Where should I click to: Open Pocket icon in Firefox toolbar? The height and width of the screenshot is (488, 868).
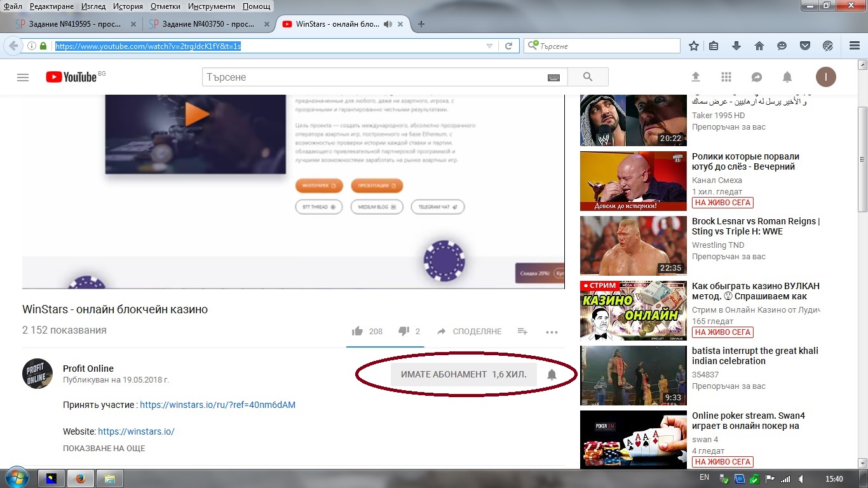click(804, 46)
